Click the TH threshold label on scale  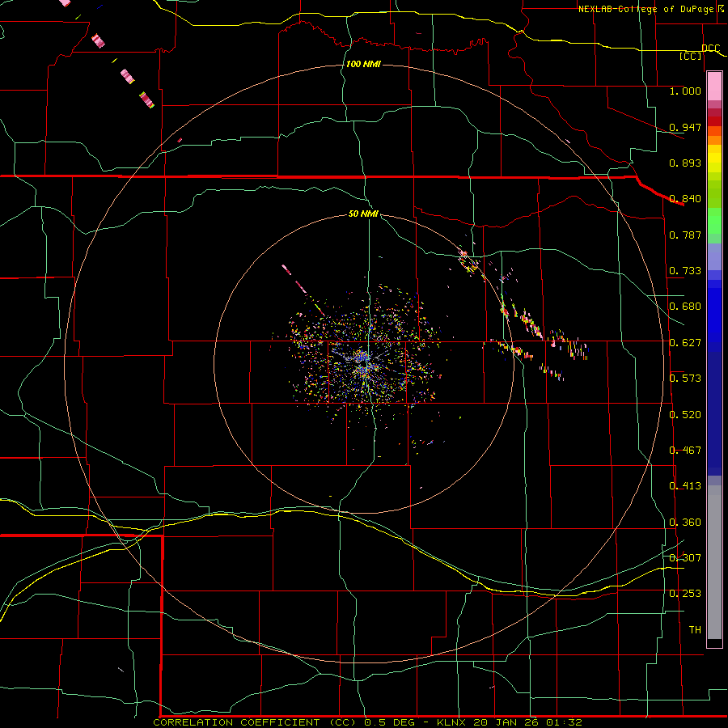pyautogui.click(x=695, y=629)
